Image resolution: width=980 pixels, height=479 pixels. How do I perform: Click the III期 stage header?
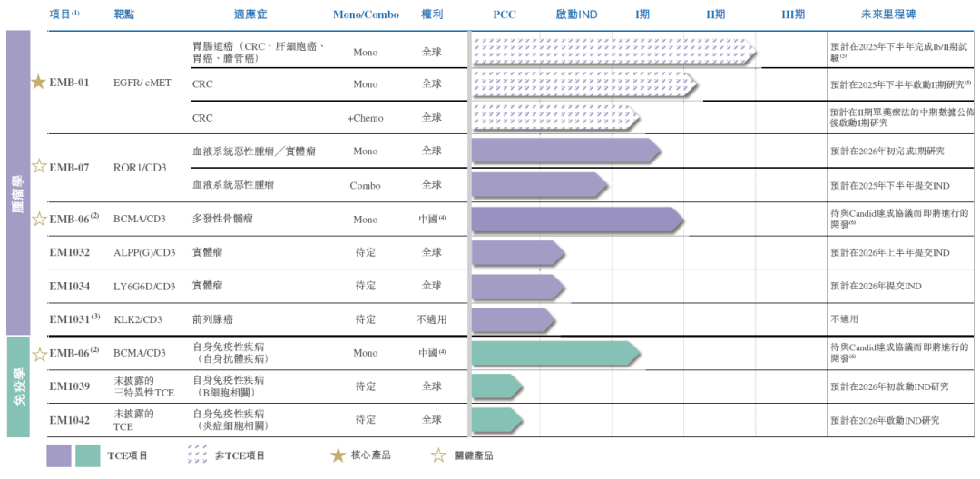click(793, 15)
